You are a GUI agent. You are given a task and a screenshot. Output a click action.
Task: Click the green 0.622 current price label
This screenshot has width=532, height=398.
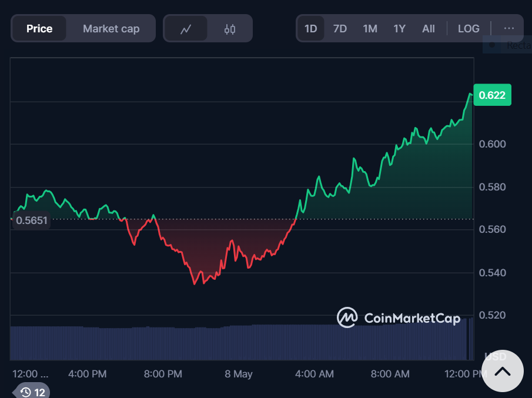(x=492, y=95)
